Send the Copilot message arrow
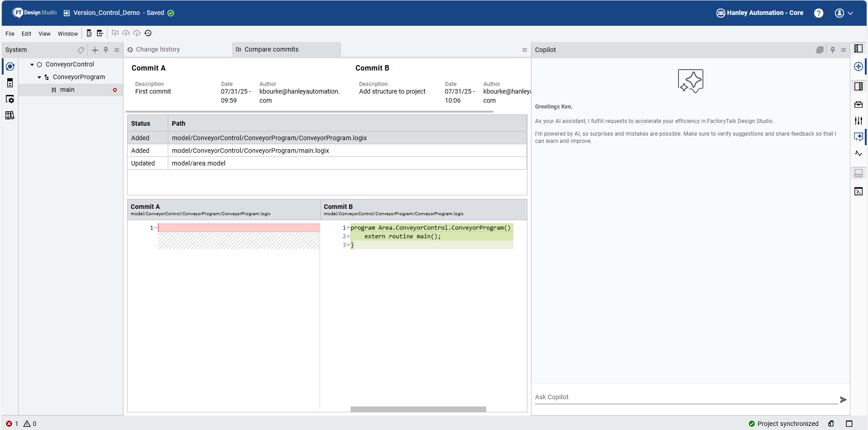Viewport: 868px width, 430px height. 843,400
